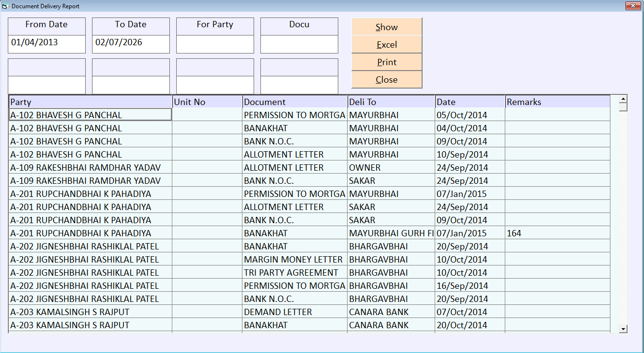Click date cell 20/Oct/2014

pos(470,325)
